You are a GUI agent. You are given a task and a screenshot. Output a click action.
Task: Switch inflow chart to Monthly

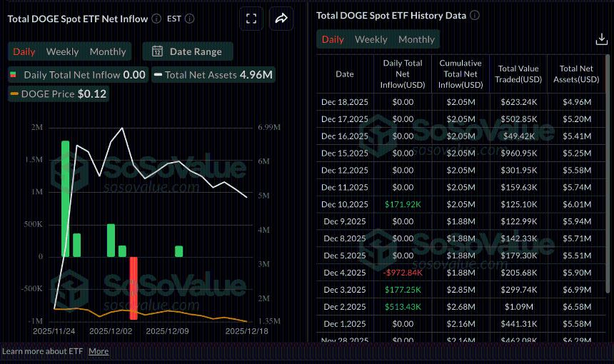click(x=108, y=51)
